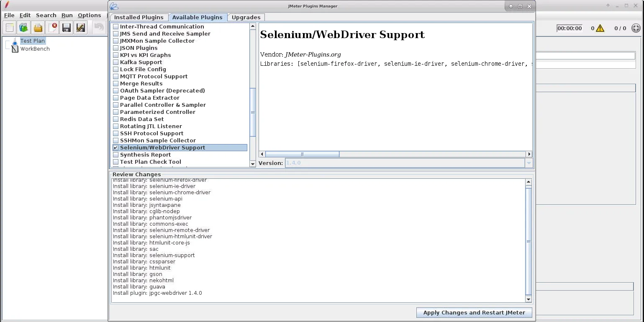This screenshot has width=644, height=322.
Task: Select the KPI vs KPI Graphs plugin row
Action: click(x=180, y=55)
